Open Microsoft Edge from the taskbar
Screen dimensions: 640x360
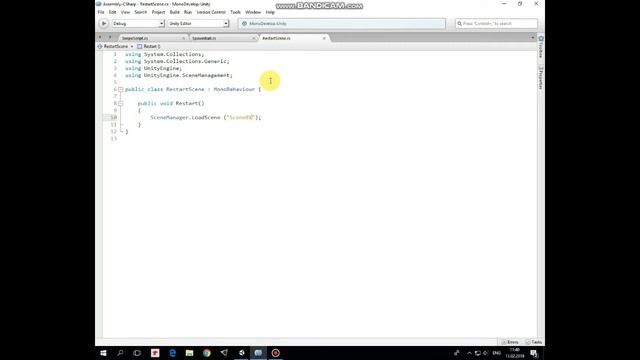point(172,353)
